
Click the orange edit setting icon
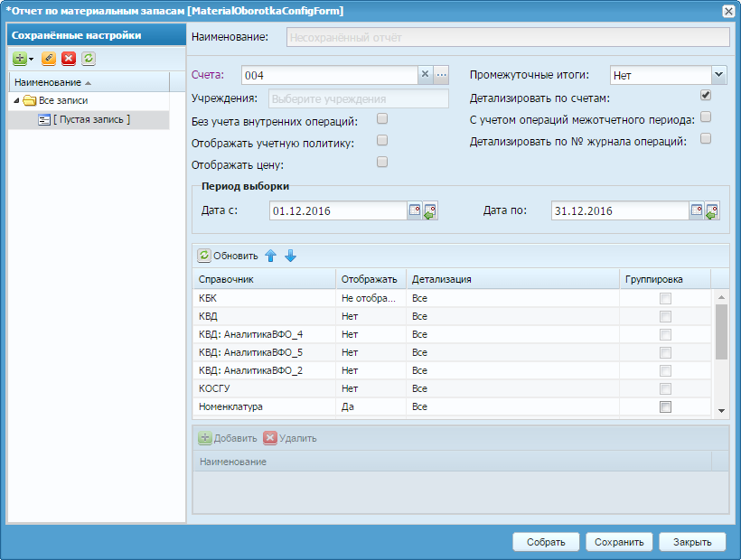click(x=49, y=59)
